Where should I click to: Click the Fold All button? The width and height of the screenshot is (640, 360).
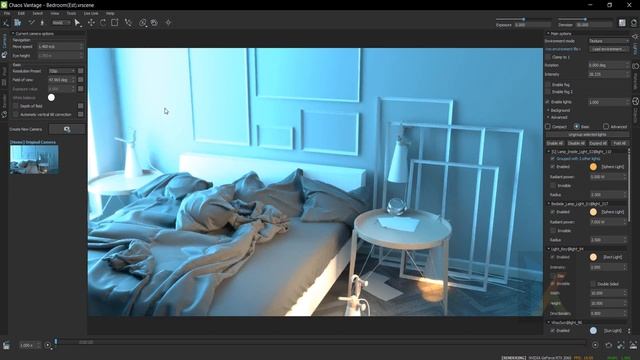click(619, 143)
